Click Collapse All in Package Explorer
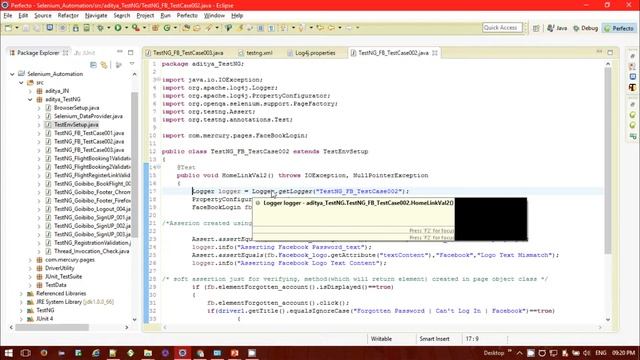The image size is (640, 360). click(x=93, y=65)
